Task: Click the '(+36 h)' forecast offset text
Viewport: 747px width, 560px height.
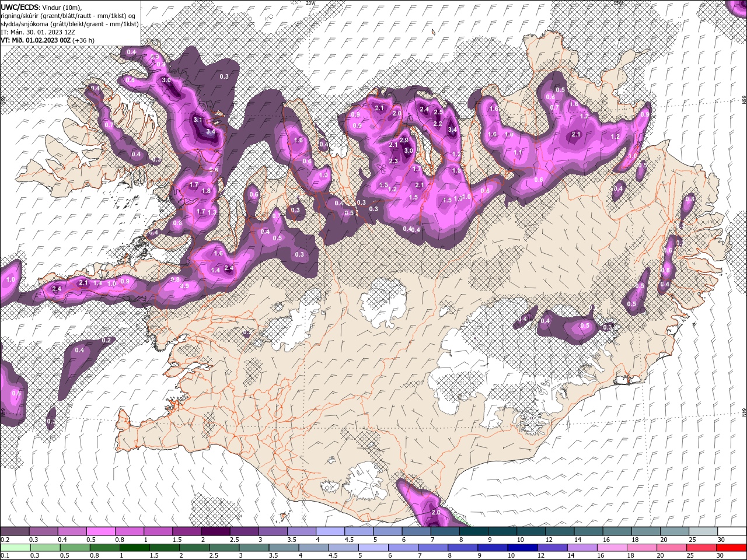Action: 84,40
